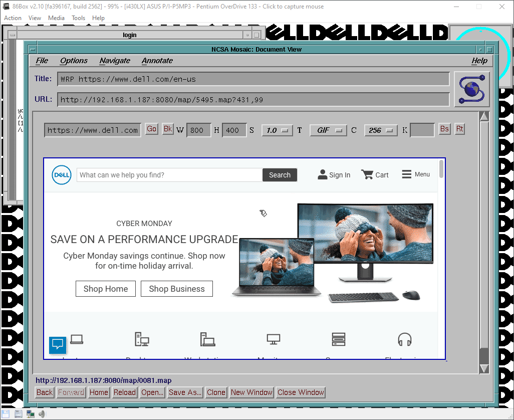514x420 pixels.
Task: Open the 86Box View menu
Action: pyautogui.click(x=35, y=18)
